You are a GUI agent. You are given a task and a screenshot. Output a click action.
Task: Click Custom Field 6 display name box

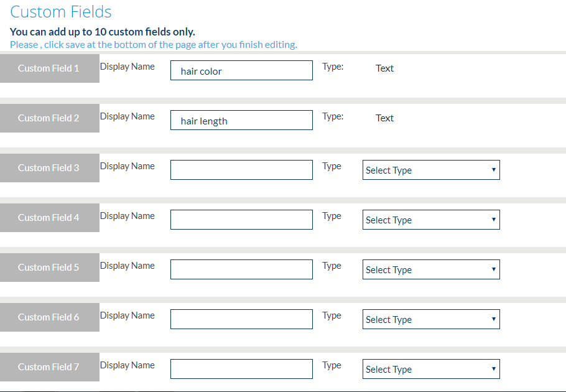point(241,319)
